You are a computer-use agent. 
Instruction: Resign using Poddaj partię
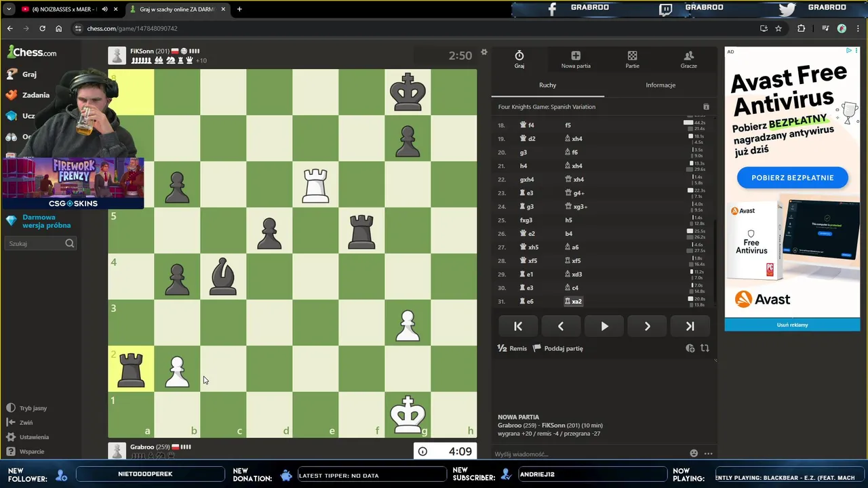pyautogui.click(x=557, y=348)
